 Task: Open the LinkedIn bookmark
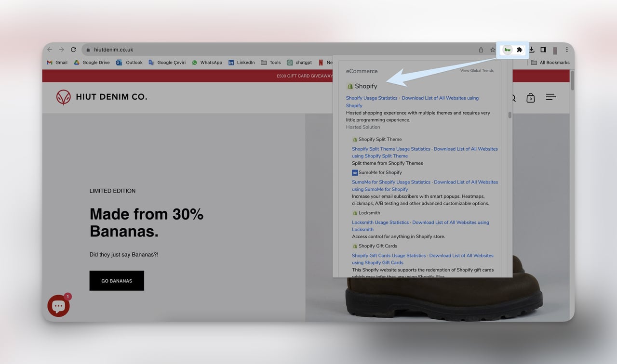click(x=241, y=63)
